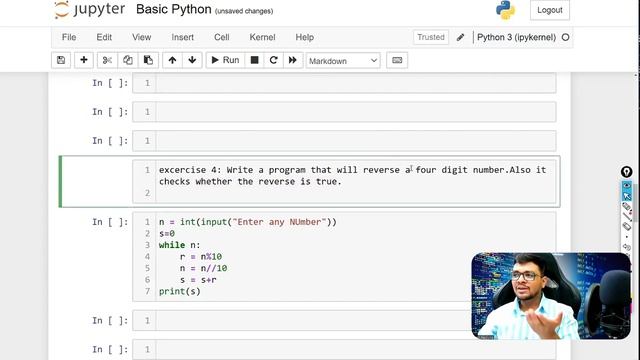The width and height of the screenshot is (640, 360).
Task: Click the Jupyter logo
Action: coord(89,9)
